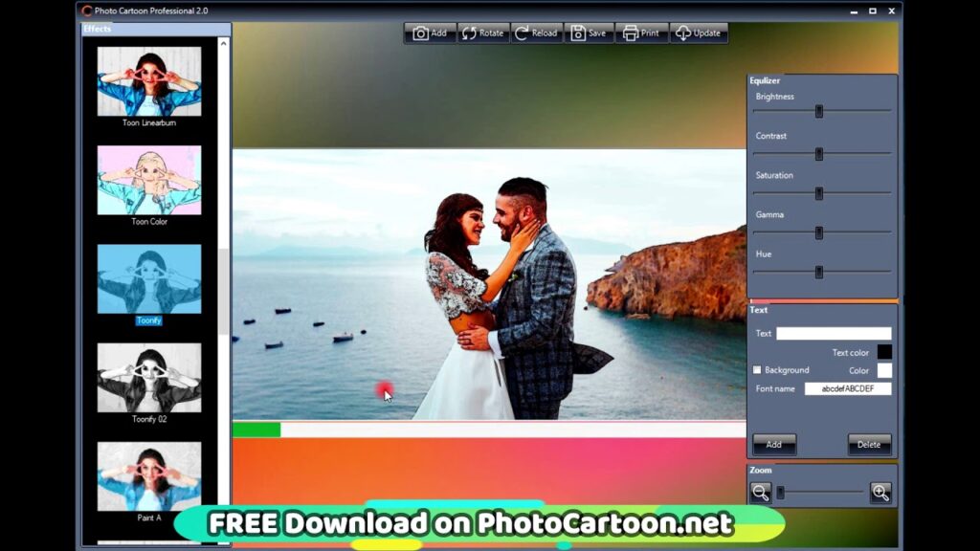980x551 pixels.
Task: Click the Gamma slider handle
Action: click(x=819, y=233)
